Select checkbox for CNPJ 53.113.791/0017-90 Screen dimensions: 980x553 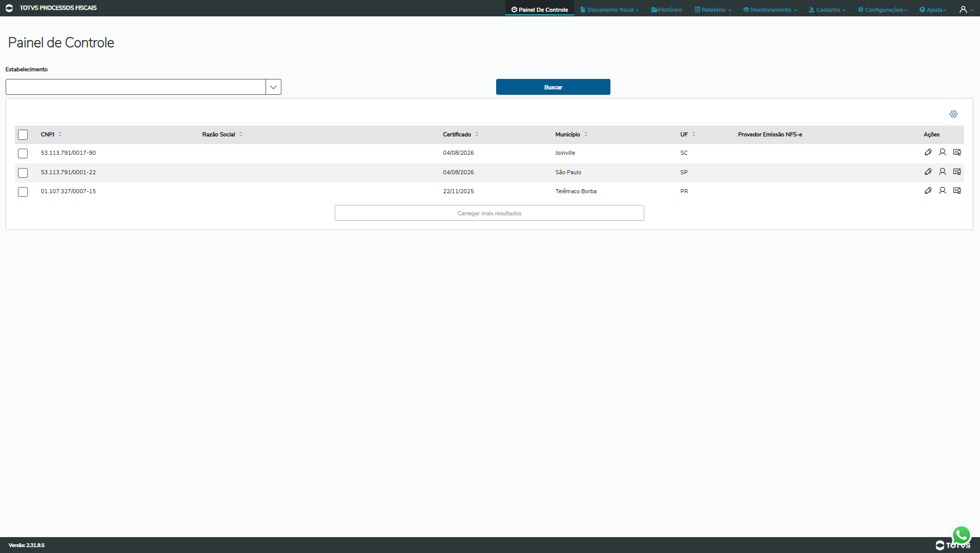[23, 153]
